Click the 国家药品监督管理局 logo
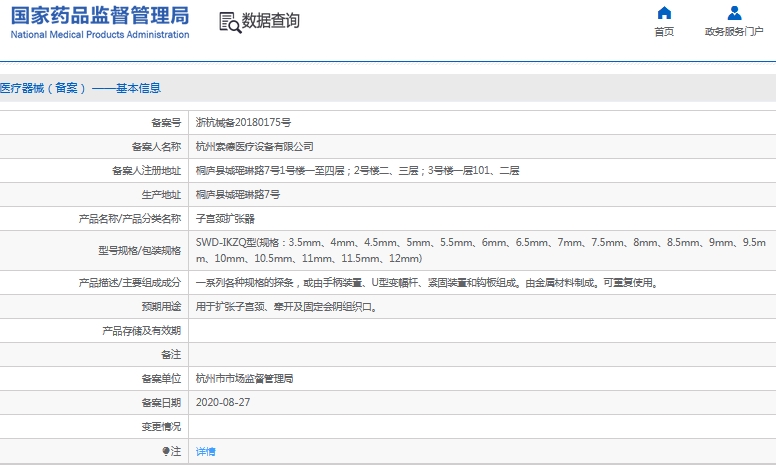 [99, 16]
